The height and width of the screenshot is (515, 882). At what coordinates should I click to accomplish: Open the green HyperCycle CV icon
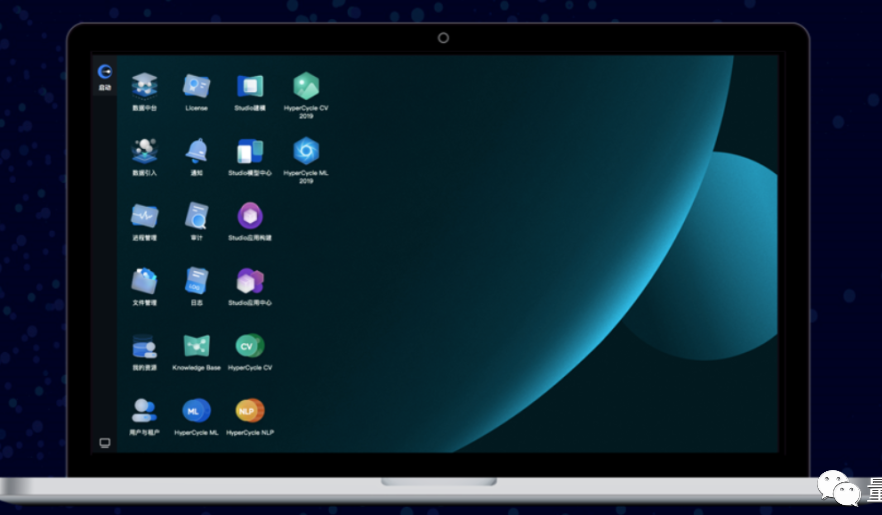250,347
